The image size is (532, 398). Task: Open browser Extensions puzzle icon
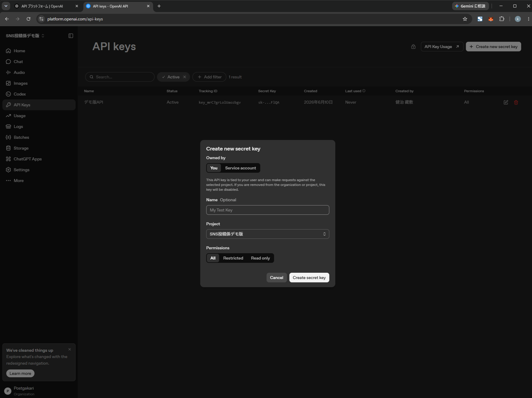click(x=502, y=19)
